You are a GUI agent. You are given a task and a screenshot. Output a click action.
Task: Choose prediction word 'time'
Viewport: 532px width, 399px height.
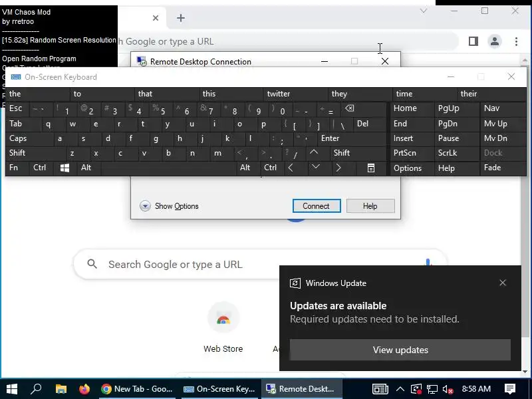point(424,94)
